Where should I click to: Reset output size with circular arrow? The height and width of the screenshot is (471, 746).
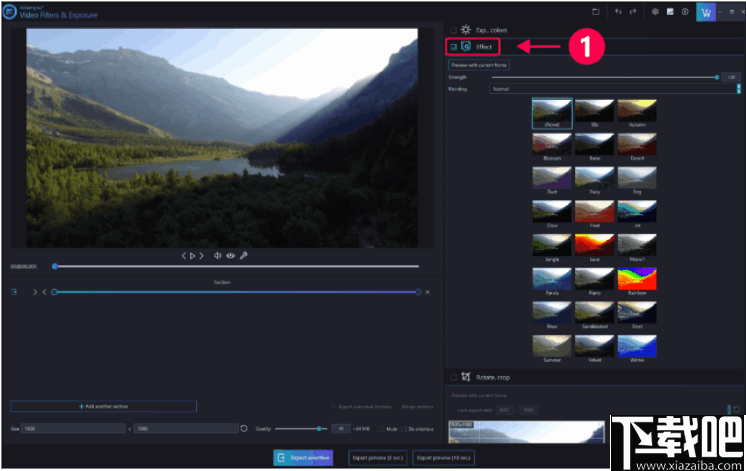pyautogui.click(x=244, y=428)
